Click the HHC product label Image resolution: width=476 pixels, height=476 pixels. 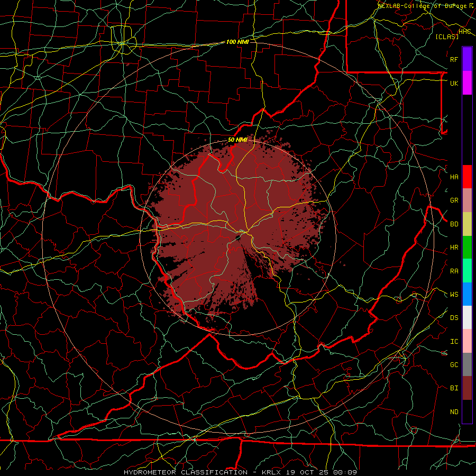465,32
